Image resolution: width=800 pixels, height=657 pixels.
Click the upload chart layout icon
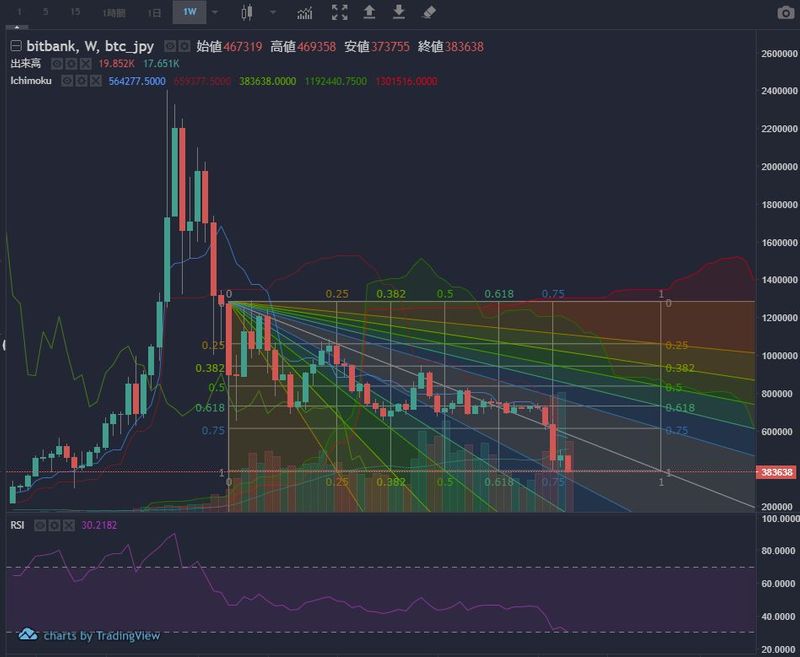point(369,13)
